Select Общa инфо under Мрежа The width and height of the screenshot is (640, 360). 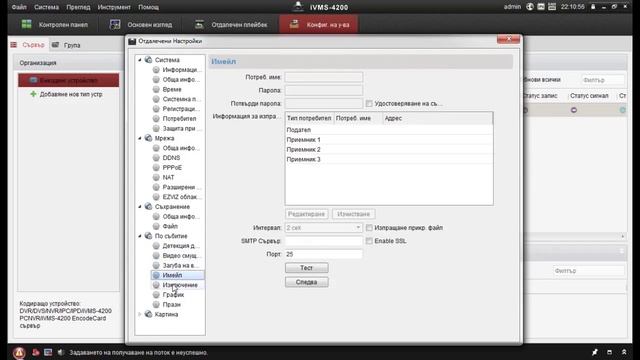click(x=180, y=148)
